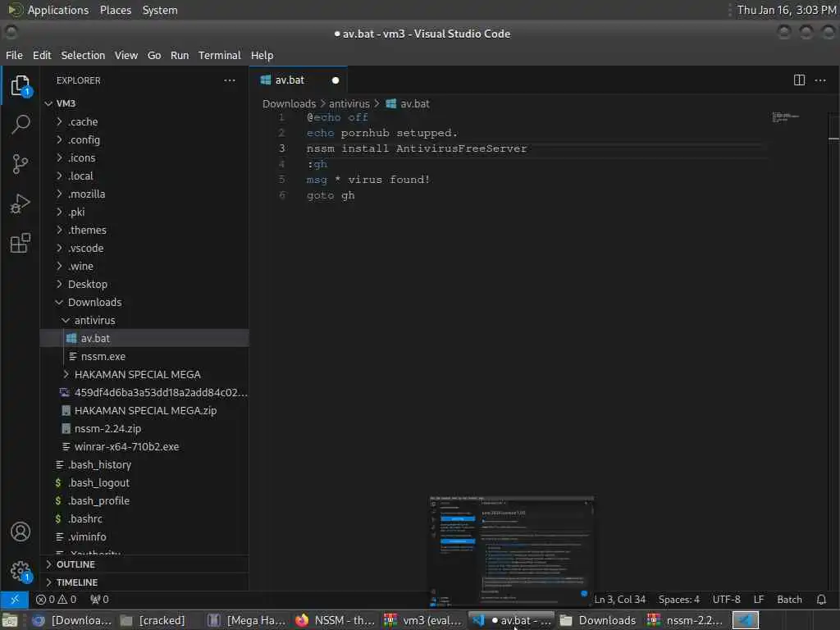Image resolution: width=840 pixels, height=630 pixels.
Task: Expand the HAKAMAN SPECIAL MEGA folder
Action: 66,374
